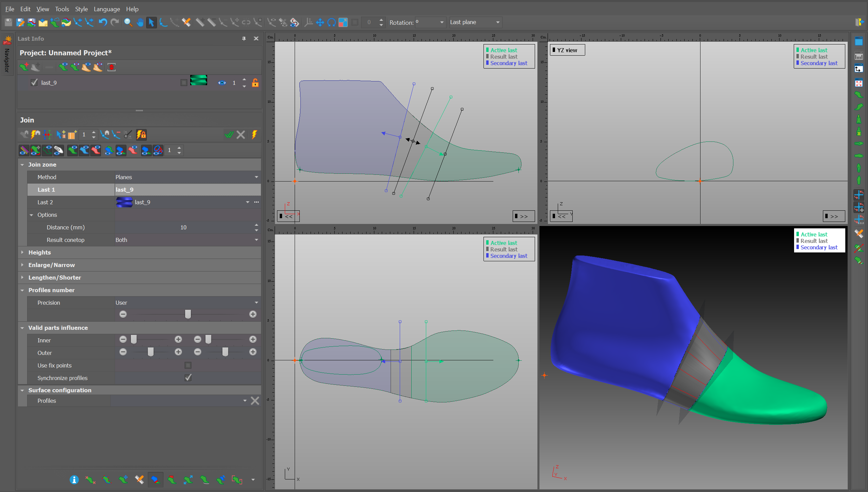Screen dimensions: 868x492
Task: Enable the Use fix points checkbox
Action: click(x=188, y=365)
